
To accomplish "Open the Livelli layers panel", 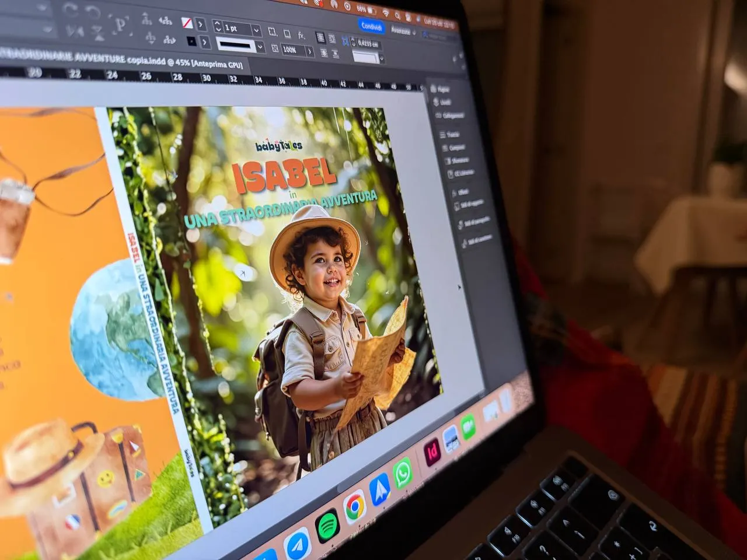I will [x=441, y=101].
